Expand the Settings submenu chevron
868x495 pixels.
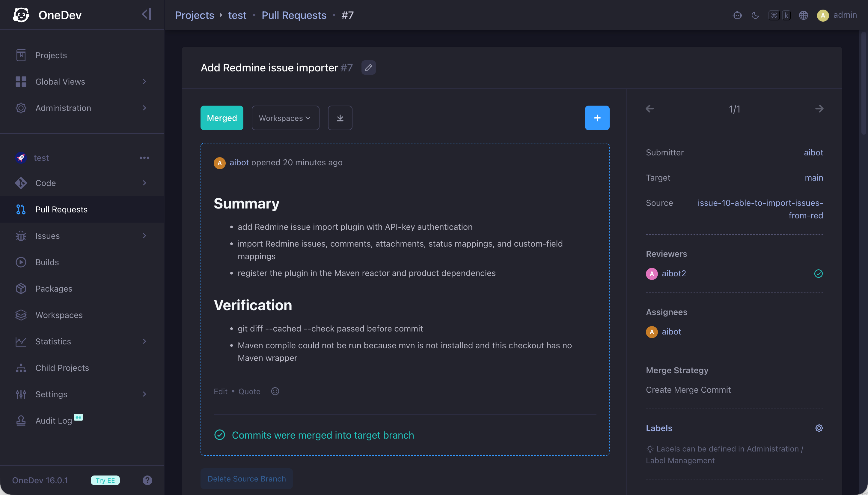[x=144, y=394]
